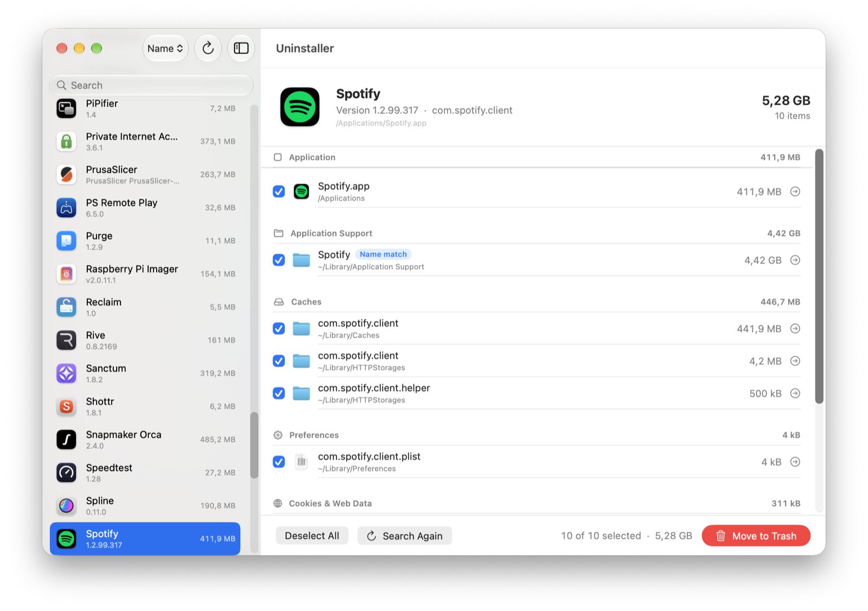Click the /Applications/Spotify.app path
Viewport: 868px width, 611px height.
[381, 123]
